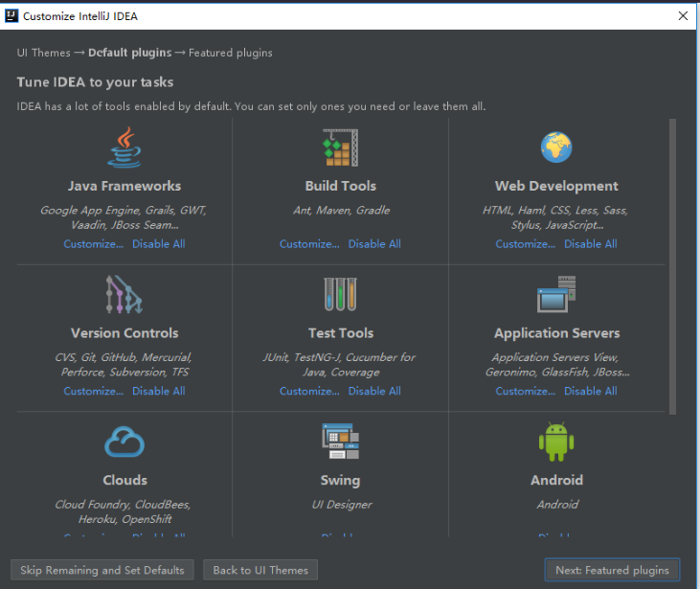Disable All Java Frameworks plugins
This screenshot has height=589, width=700.
pos(159,244)
